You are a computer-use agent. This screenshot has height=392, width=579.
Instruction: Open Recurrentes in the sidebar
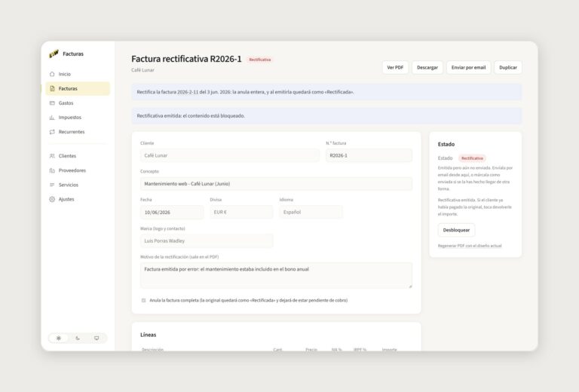coord(78,132)
